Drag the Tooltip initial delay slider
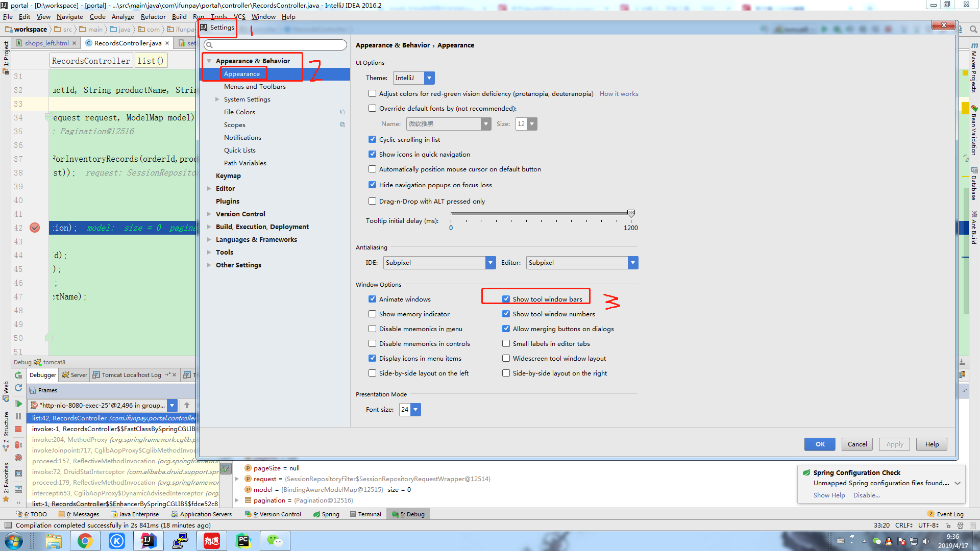Viewport: 980px width, 551px height. click(x=629, y=213)
